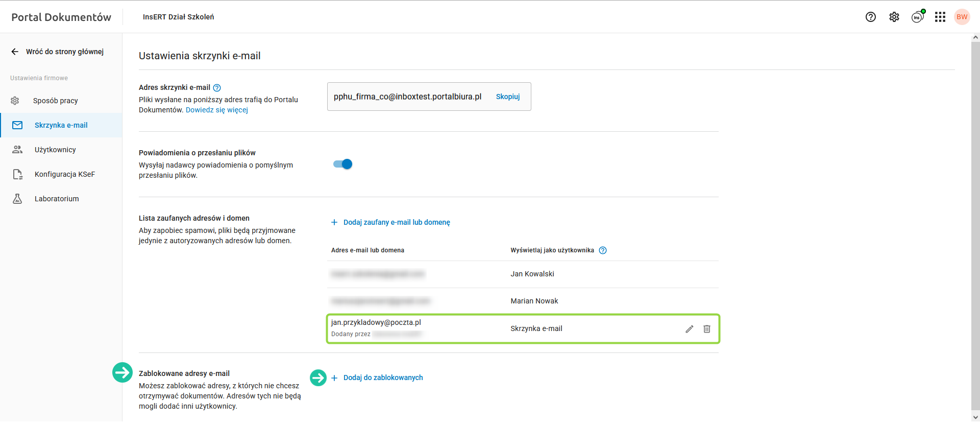The height and width of the screenshot is (424, 980).
Task: Click help icon next to Adres skrzynki e-mail
Action: click(217, 88)
